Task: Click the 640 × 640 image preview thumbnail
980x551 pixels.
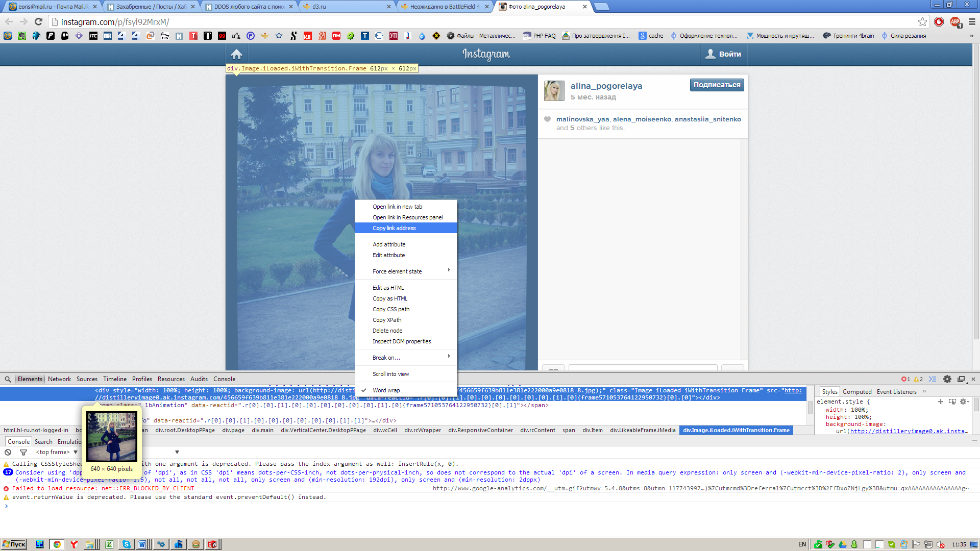Action: 112,437
